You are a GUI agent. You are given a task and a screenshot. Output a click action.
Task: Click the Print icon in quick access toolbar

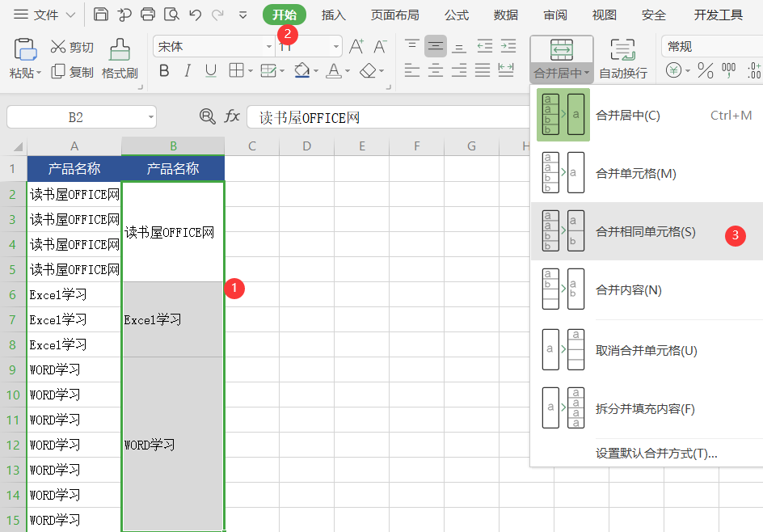[147, 15]
